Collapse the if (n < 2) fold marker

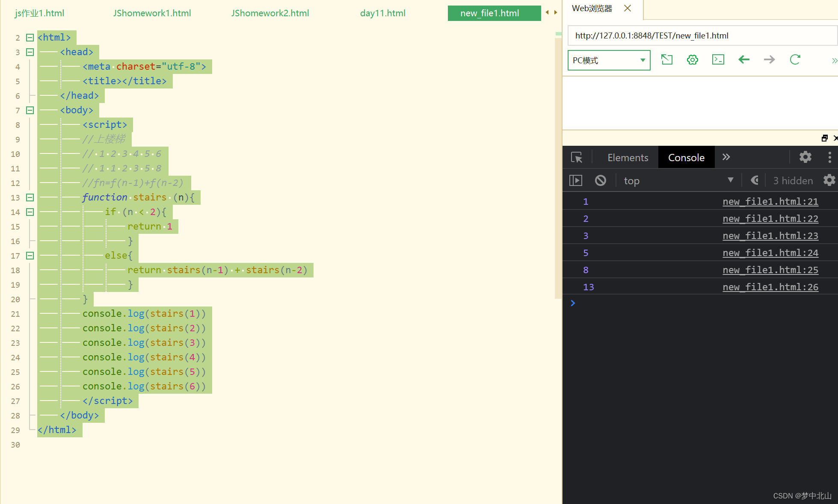tap(30, 212)
